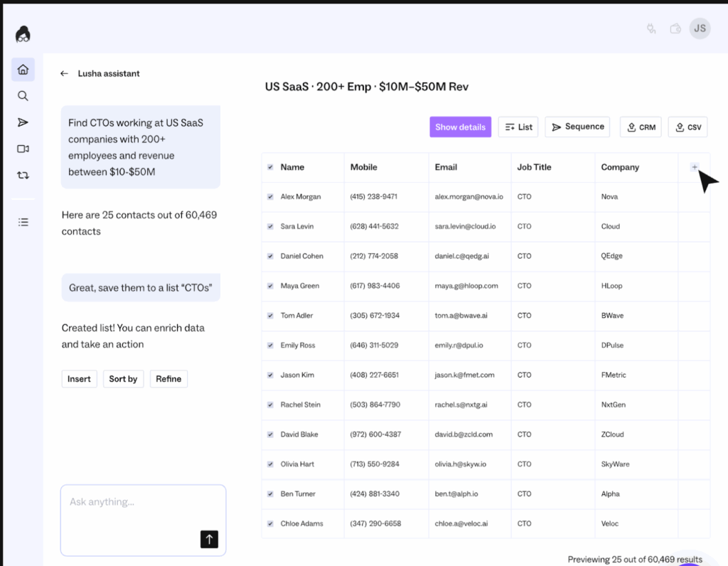
Task: Open the video camera icon in sidebar
Action: (23, 149)
